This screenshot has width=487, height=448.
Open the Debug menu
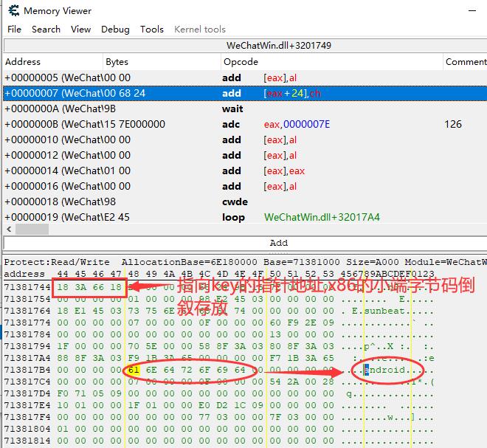click(115, 30)
